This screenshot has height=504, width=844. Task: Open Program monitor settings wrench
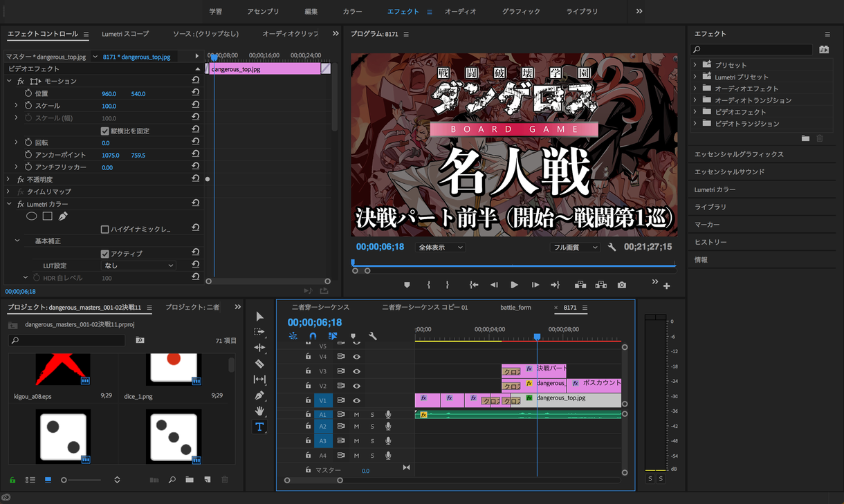612,247
